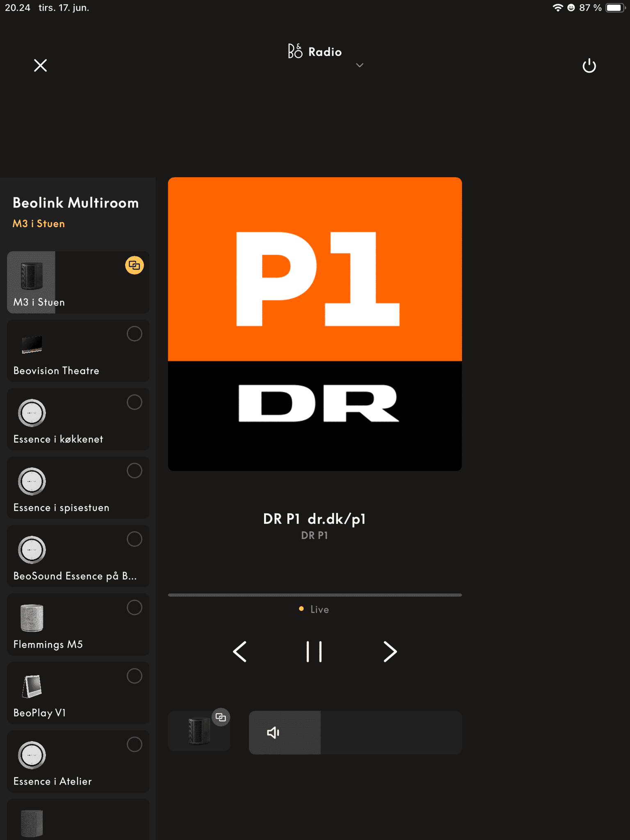Click the live playback progress bar
Viewport: 630px width, 840px height.
click(315, 595)
